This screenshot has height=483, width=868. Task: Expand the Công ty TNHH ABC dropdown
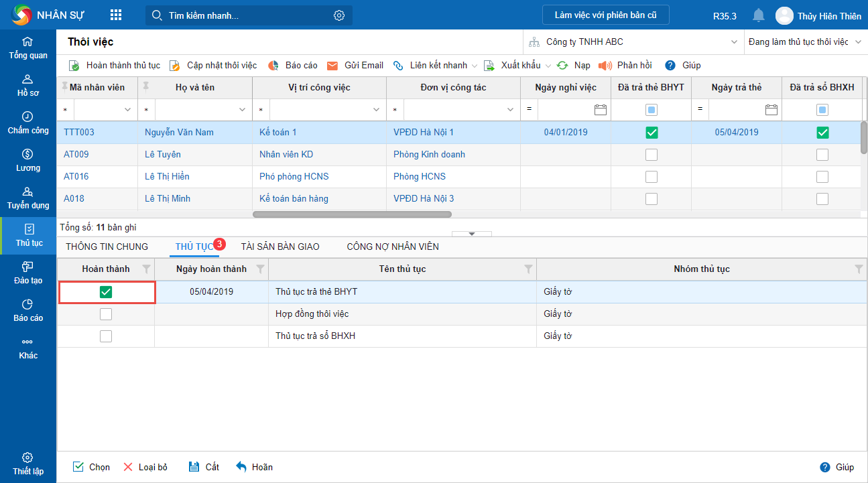(733, 42)
